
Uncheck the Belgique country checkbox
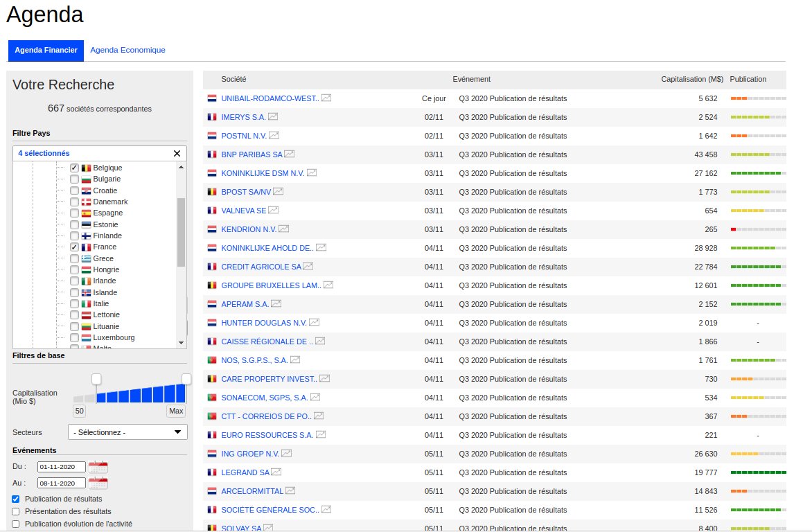[75, 168]
